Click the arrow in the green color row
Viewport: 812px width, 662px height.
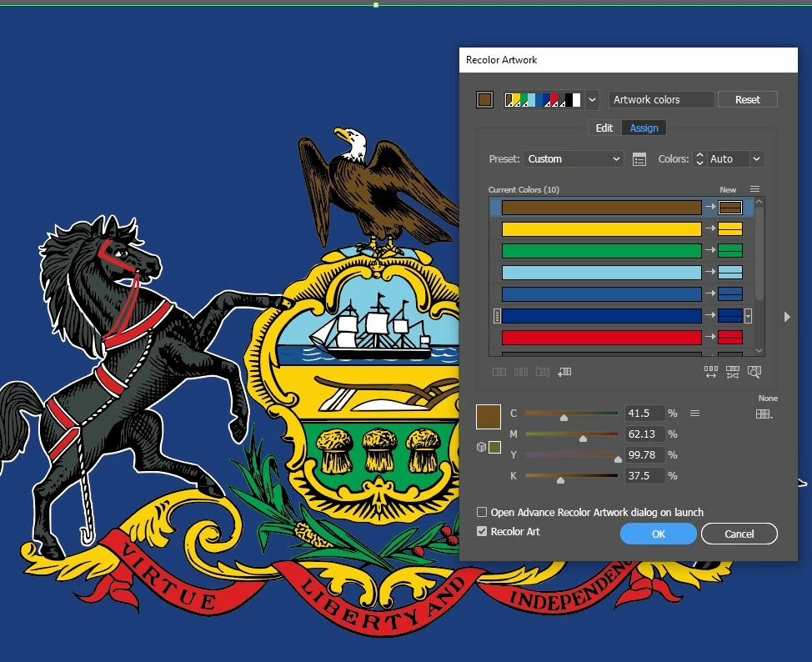point(710,250)
